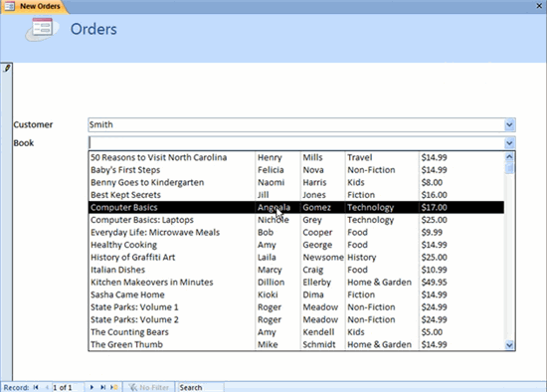Select The Green Thumb row
Screen dimensions: 547x392
click(x=296, y=344)
